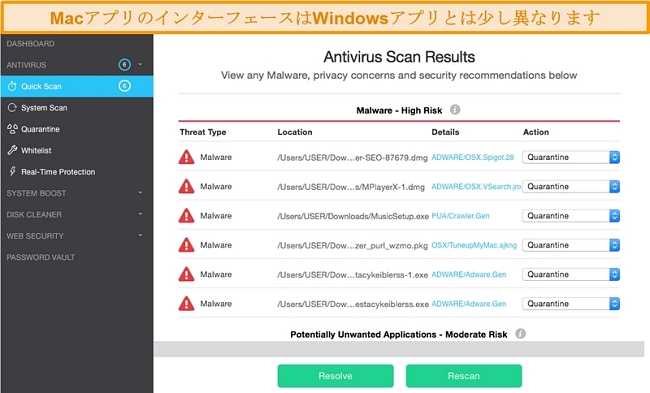Viewport: 650px width, 393px height.
Task: Select the SEO-87679.dmg file path
Action: [352, 158]
